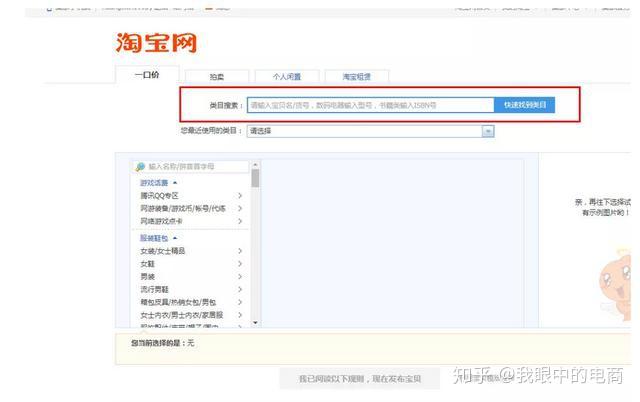The image size is (640, 402).
Task: Open the 个人闲置 tab
Action: tap(287, 77)
